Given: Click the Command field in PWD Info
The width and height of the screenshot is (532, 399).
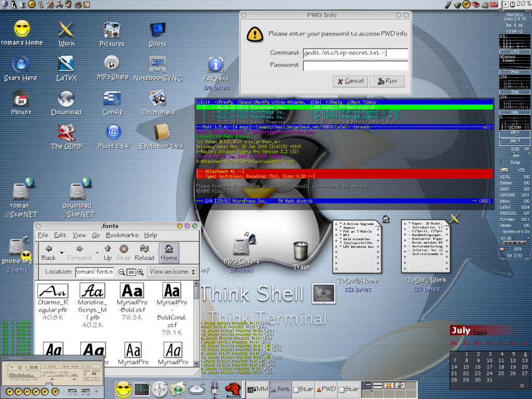Looking at the screenshot, I should pyautogui.click(x=355, y=54).
